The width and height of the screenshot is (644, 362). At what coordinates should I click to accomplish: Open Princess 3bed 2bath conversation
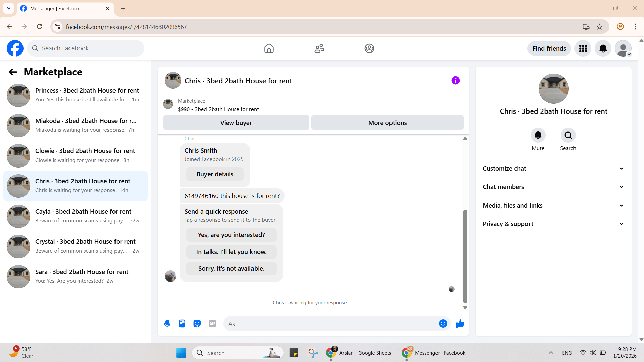tap(76, 95)
